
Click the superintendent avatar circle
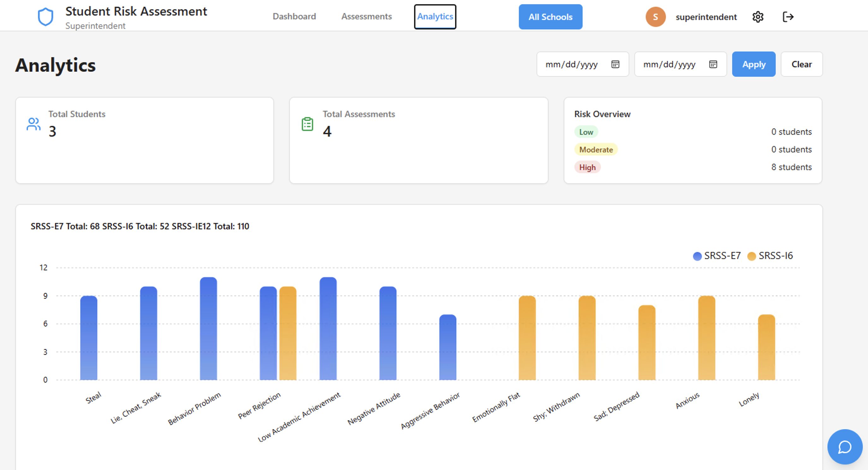[655, 17]
